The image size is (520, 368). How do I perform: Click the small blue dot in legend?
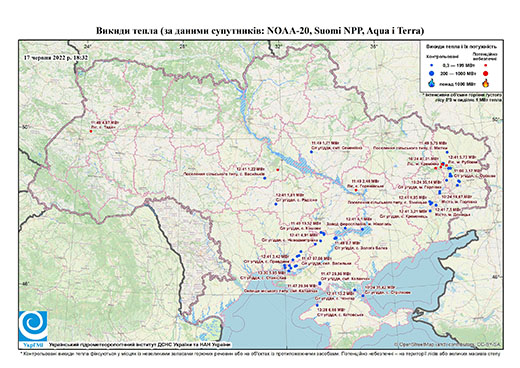click(432, 65)
